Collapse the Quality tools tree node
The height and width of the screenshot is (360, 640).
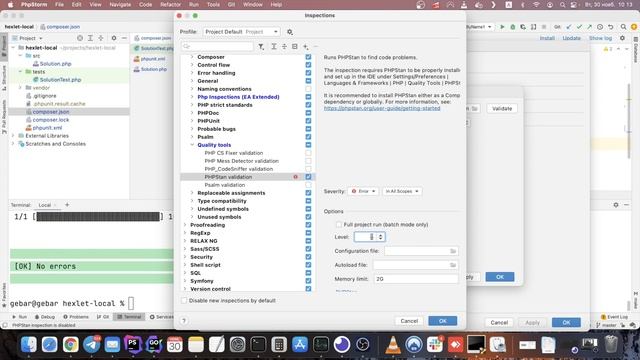point(192,145)
